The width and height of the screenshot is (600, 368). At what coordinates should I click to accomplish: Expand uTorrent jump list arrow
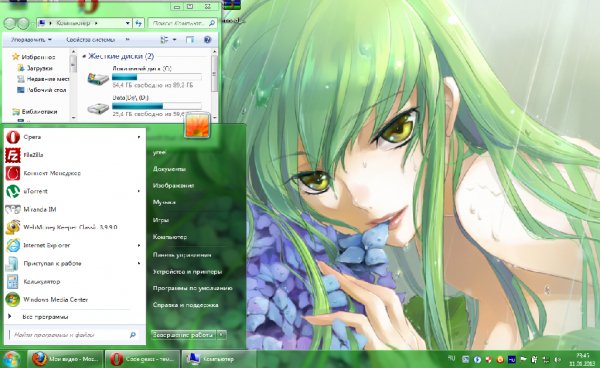click(139, 191)
